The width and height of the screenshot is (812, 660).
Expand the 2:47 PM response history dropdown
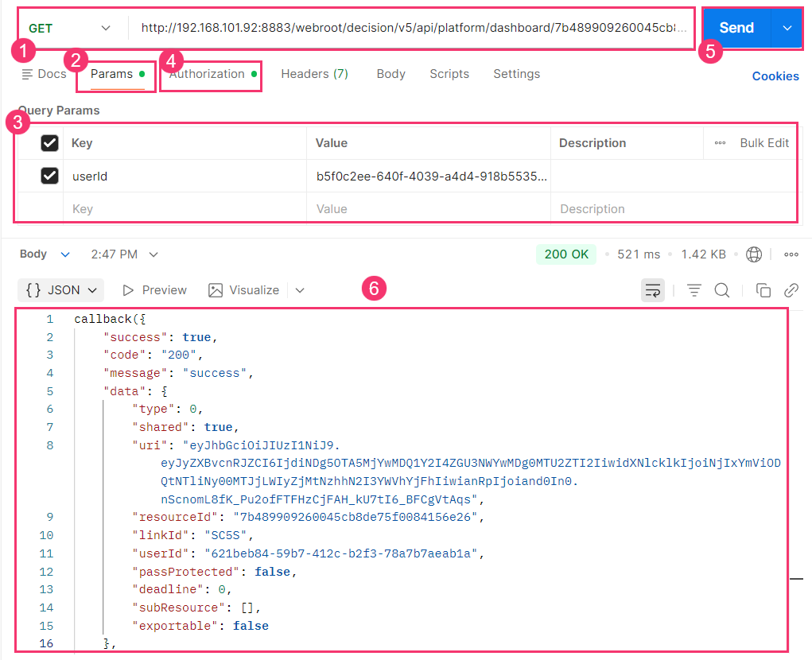124,254
